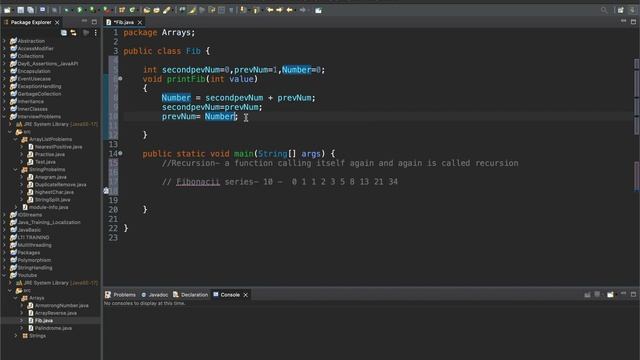640x360 pixels.
Task: Toggle Link with Editor in Package Explorer
Action: 73,33
